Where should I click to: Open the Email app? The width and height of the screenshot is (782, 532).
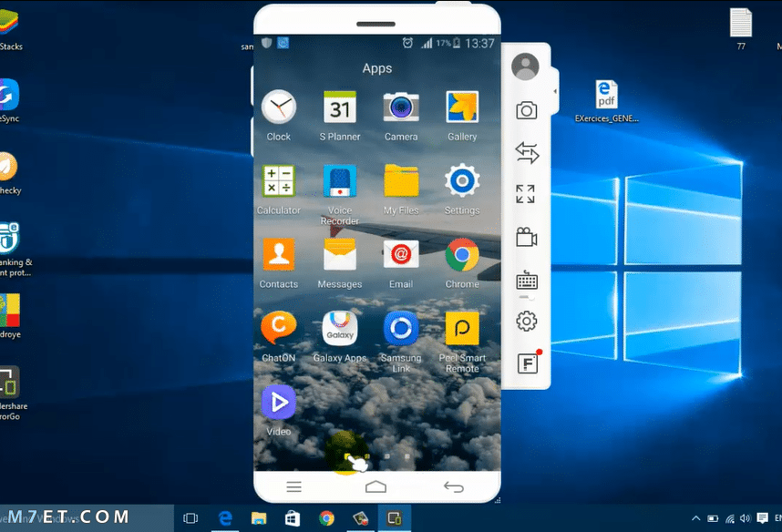click(x=401, y=254)
